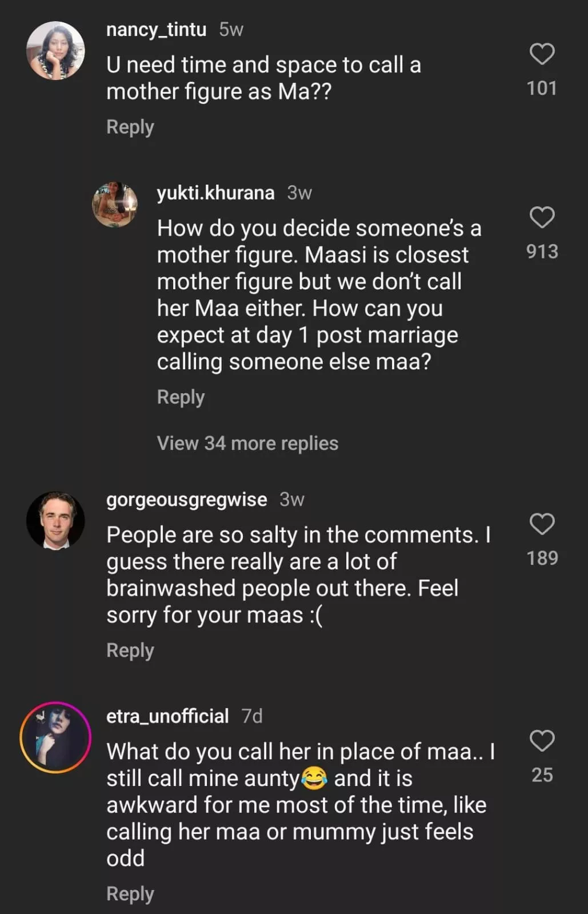Reply to yukti.khurana's comment
Image resolution: width=588 pixels, height=914 pixels.
[x=181, y=397]
